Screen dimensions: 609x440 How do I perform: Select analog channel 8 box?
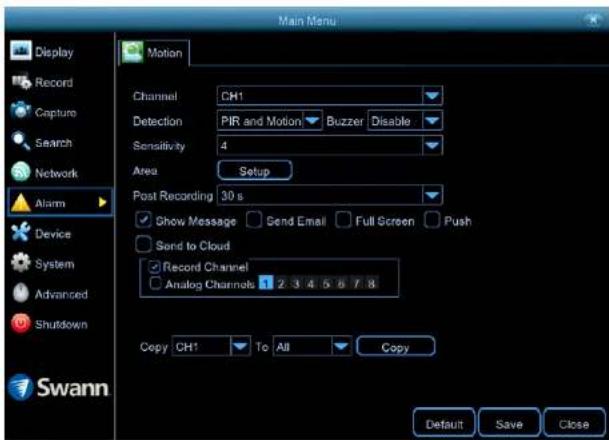pyautogui.click(x=371, y=283)
